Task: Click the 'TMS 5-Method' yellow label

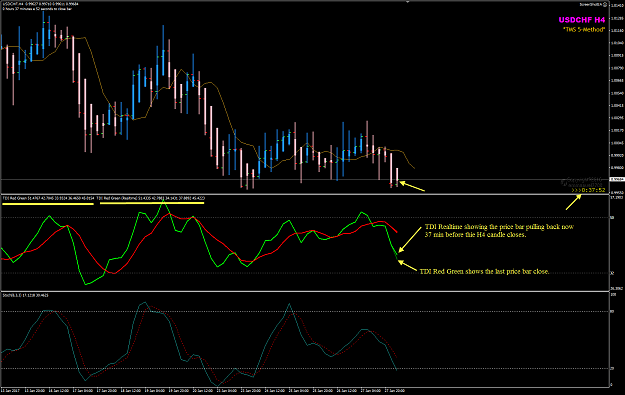Action: coord(584,30)
